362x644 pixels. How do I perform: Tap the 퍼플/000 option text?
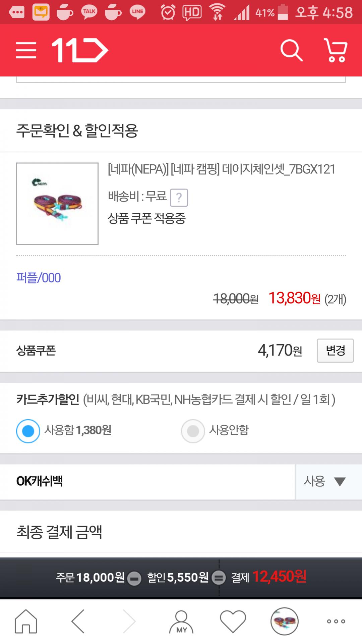point(39,278)
